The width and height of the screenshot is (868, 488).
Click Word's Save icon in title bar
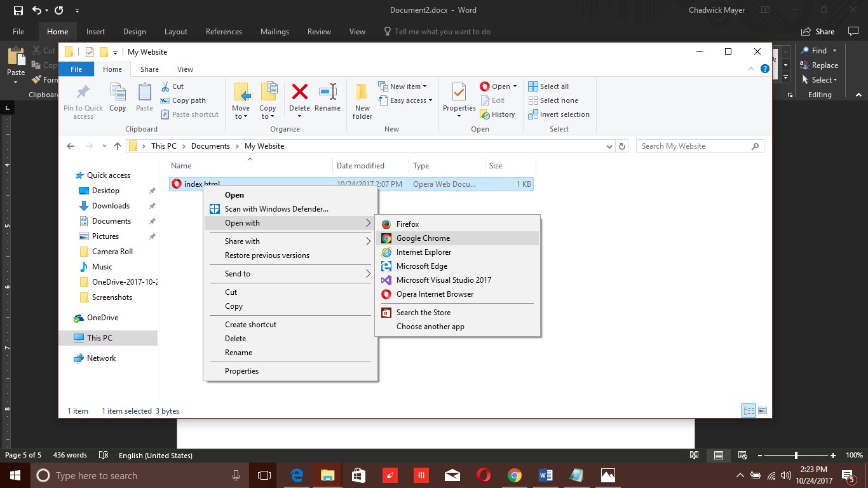click(18, 10)
